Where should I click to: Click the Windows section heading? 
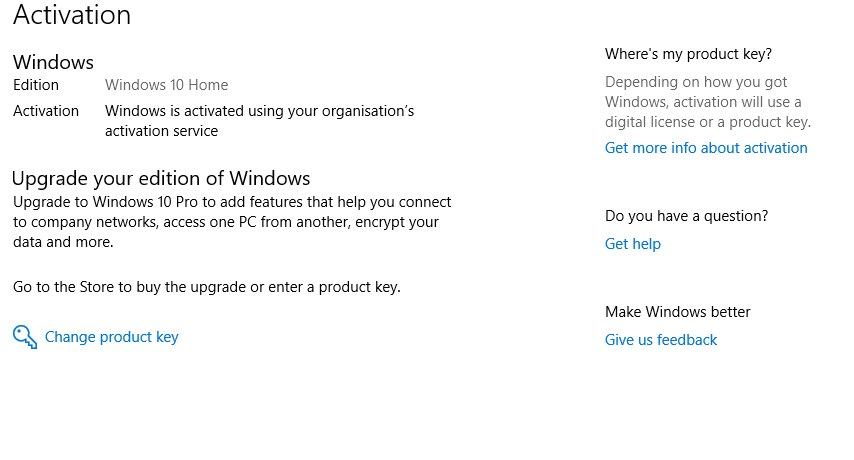coord(53,63)
